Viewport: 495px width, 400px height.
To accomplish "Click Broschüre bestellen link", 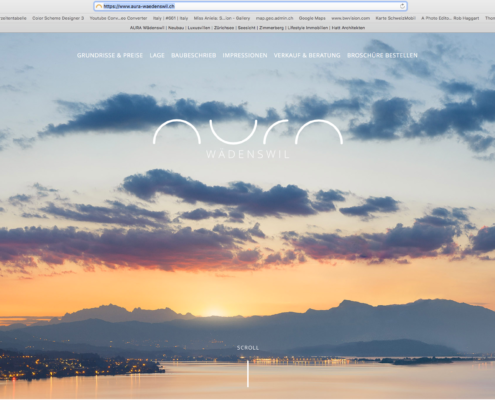I will pos(382,55).
